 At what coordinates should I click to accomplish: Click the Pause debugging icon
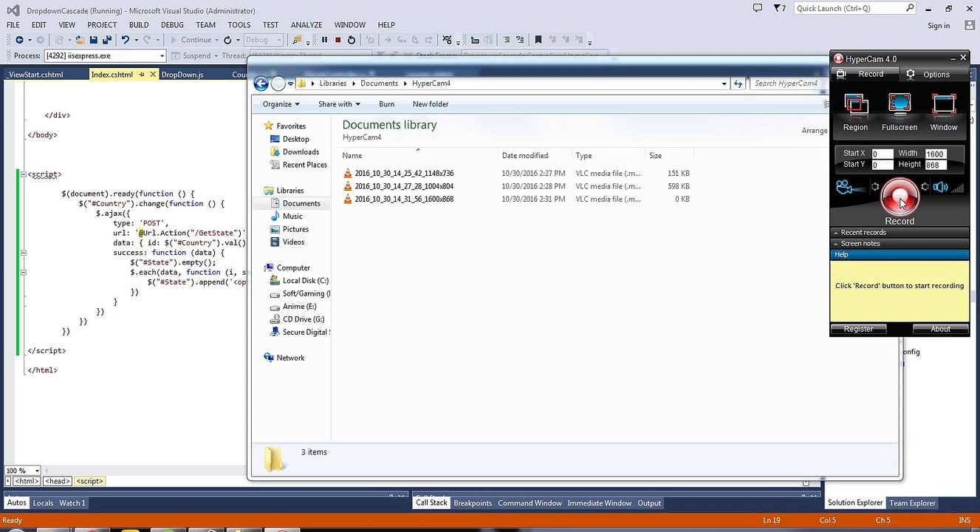click(324, 40)
